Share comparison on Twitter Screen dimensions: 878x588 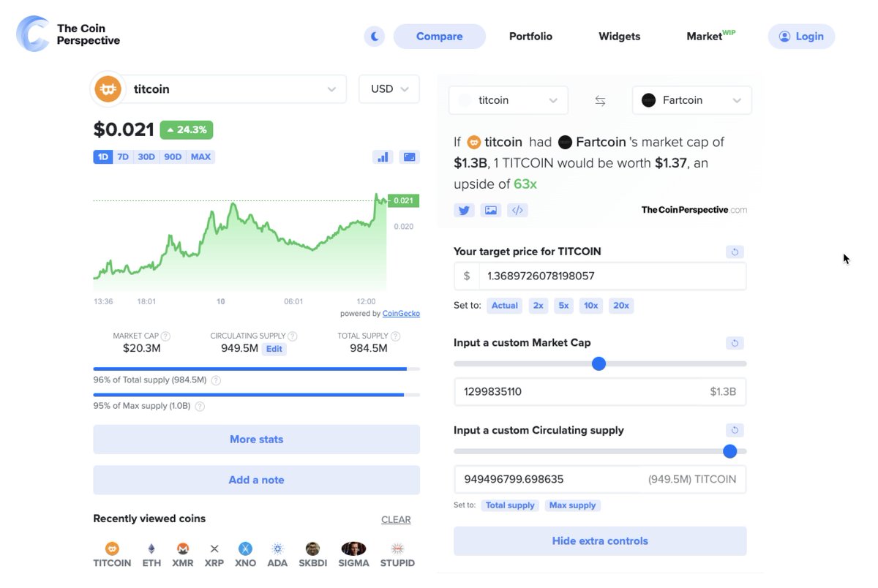point(464,211)
